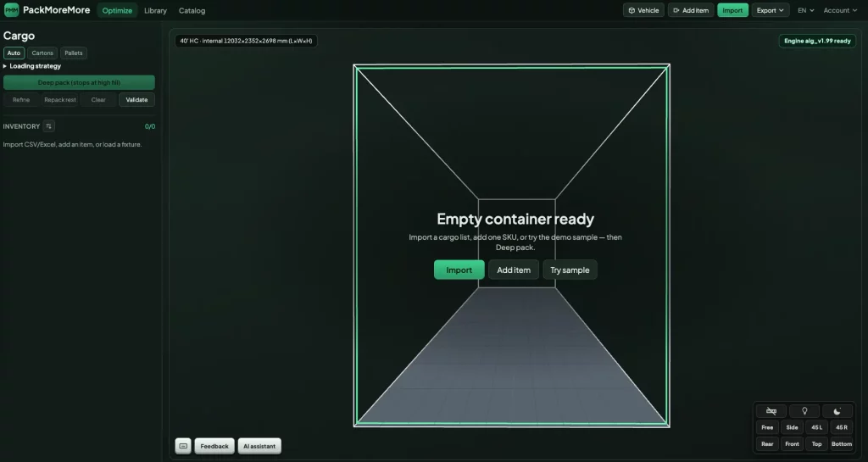Viewport: 868px width, 462px height.
Task: Open the Export dropdown
Action: tap(770, 10)
